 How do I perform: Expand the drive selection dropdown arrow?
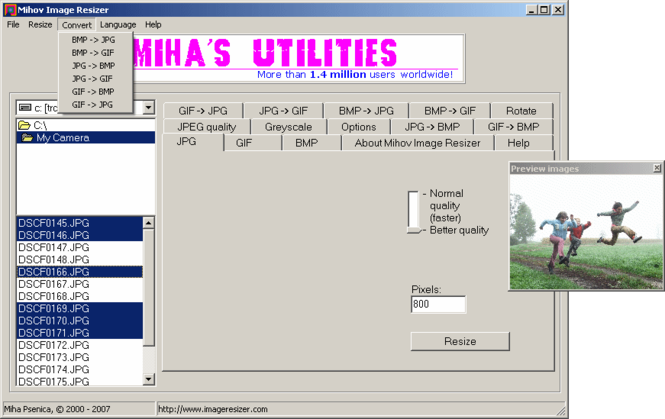click(x=148, y=107)
